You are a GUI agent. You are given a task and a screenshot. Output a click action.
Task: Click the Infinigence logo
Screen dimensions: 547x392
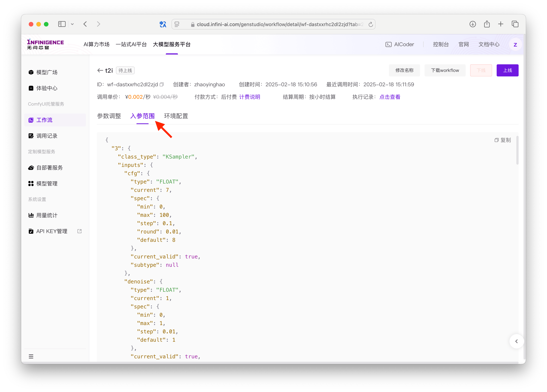click(45, 44)
